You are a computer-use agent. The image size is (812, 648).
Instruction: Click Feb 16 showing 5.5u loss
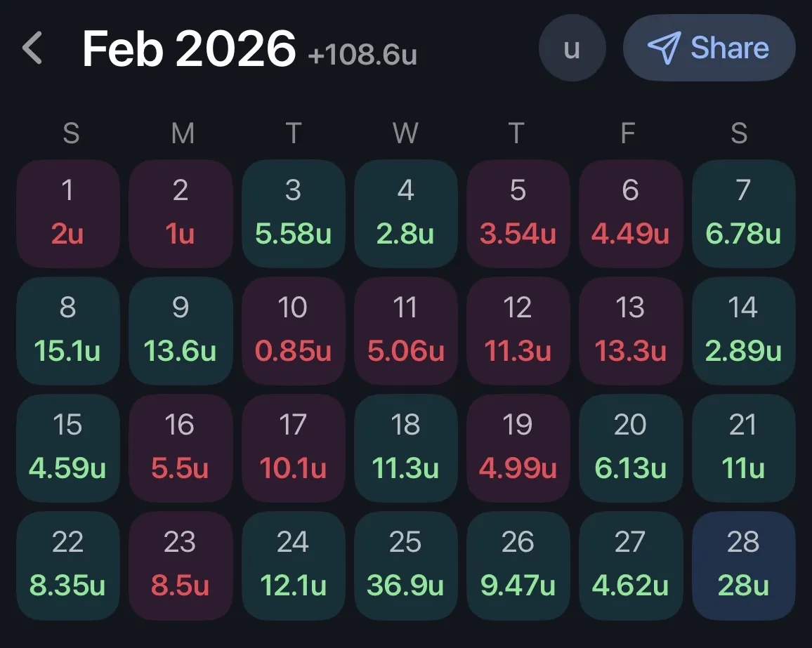pos(181,448)
